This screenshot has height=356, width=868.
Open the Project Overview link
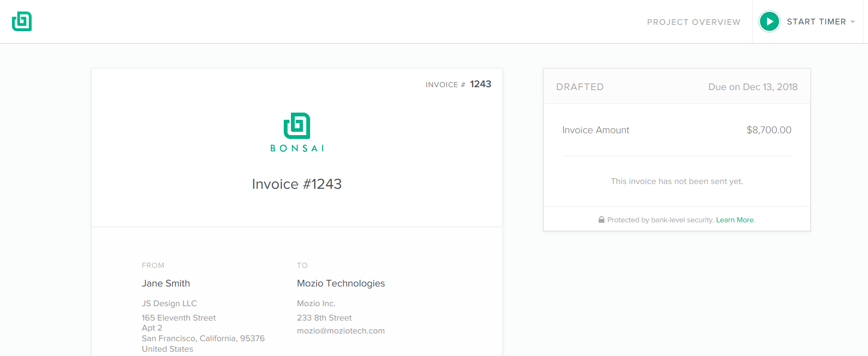tap(694, 22)
